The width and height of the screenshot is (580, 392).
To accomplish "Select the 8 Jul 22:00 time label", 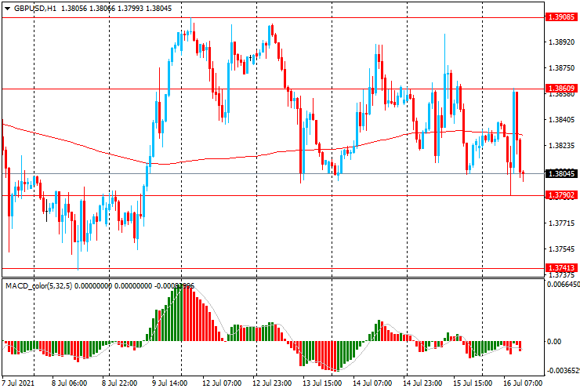I will pyautogui.click(x=118, y=385).
